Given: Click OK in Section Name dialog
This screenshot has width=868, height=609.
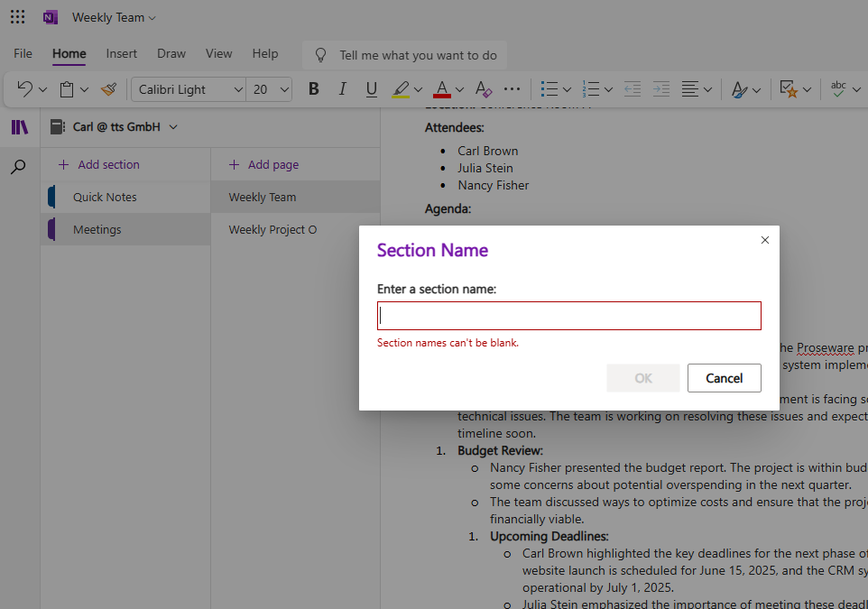Looking at the screenshot, I should pyautogui.click(x=643, y=378).
